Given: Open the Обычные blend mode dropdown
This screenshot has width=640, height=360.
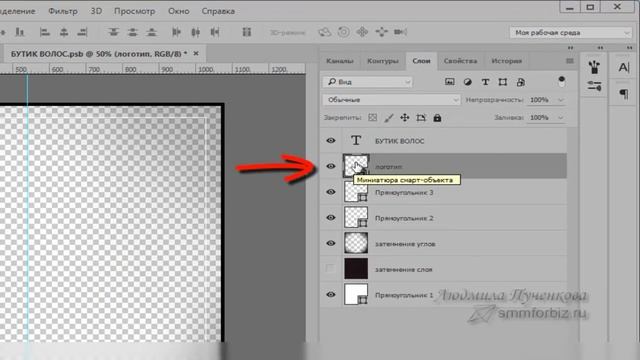Looking at the screenshot, I should (391, 100).
